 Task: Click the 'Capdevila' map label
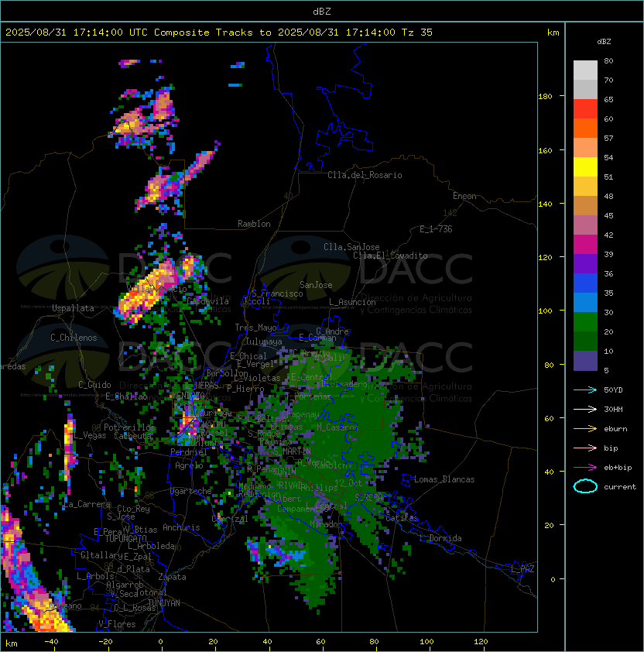point(207,301)
